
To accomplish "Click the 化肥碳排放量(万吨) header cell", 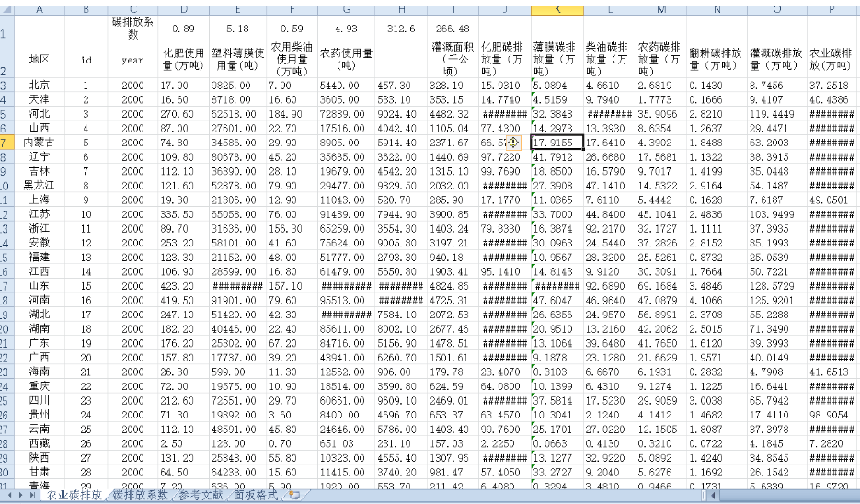I will point(505,59).
